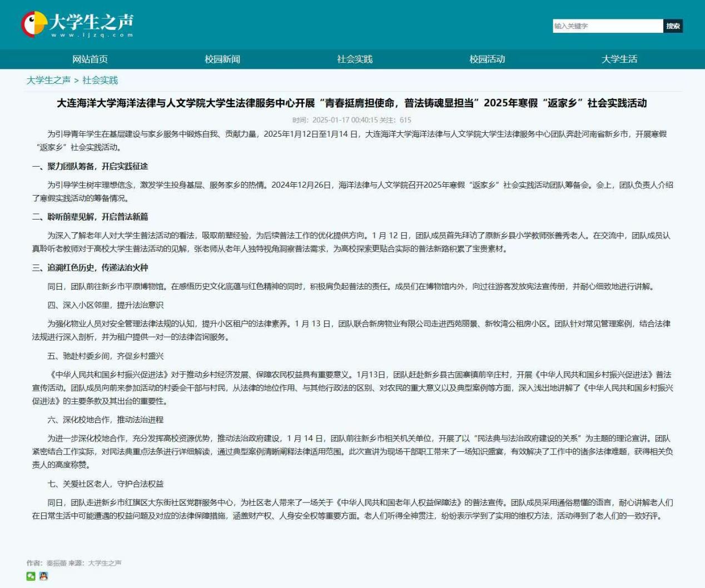Share the article via the QQ penguin icon

click(43, 576)
